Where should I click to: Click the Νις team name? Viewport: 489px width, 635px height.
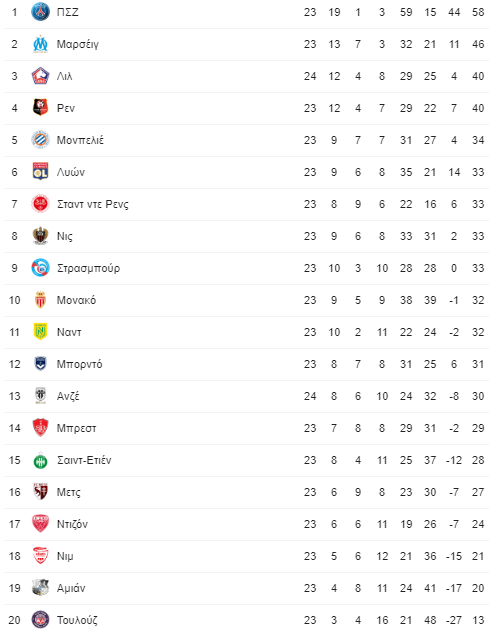[65, 236]
